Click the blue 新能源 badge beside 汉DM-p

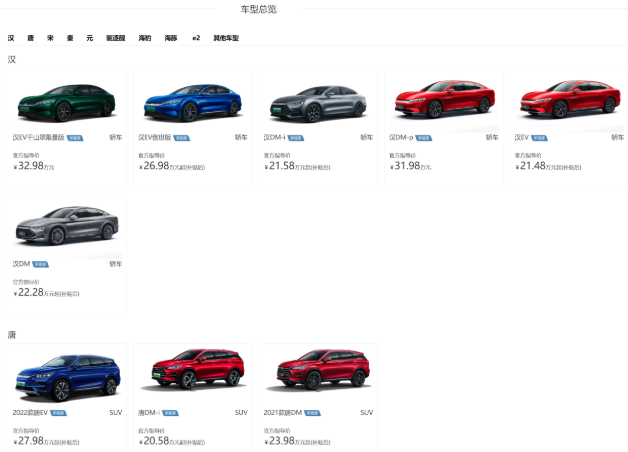(x=423, y=138)
